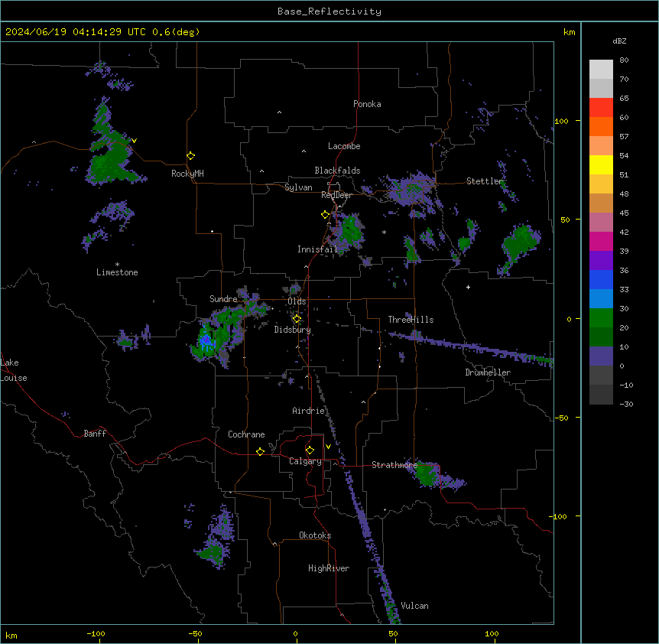Click the Airdrie city label

[309, 411]
